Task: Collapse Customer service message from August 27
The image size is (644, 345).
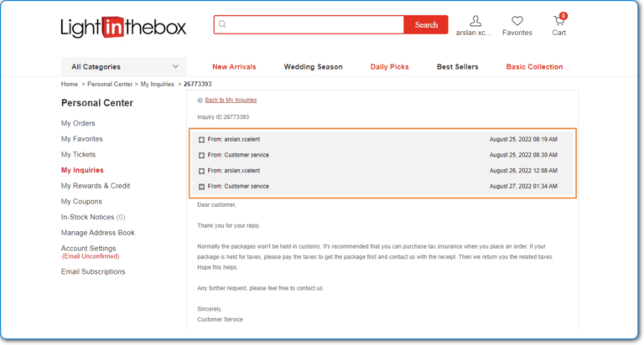Action: pyautogui.click(x=201, y=187)
